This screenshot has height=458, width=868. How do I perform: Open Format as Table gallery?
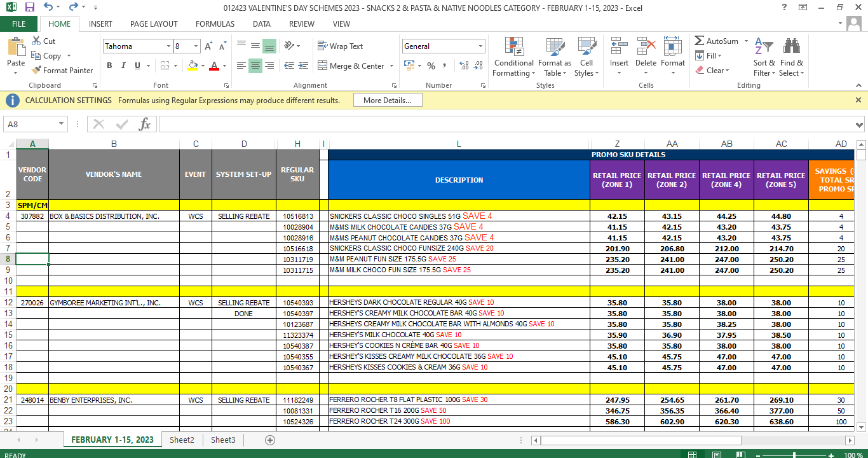click(x=555, y=57)
